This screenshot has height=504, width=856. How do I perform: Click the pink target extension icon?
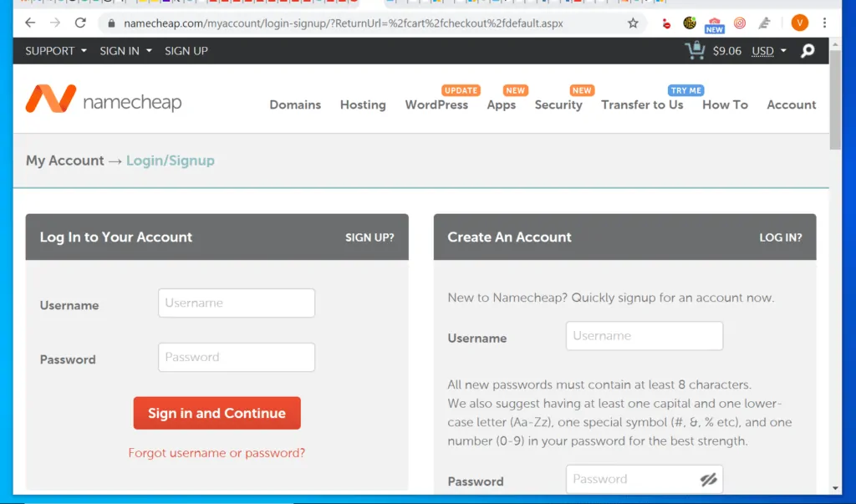(739, 23)
